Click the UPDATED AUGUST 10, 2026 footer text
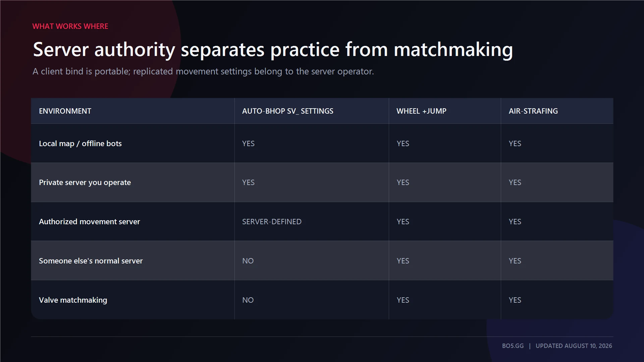This screenshot has width=644, height=362. (574, 346)
